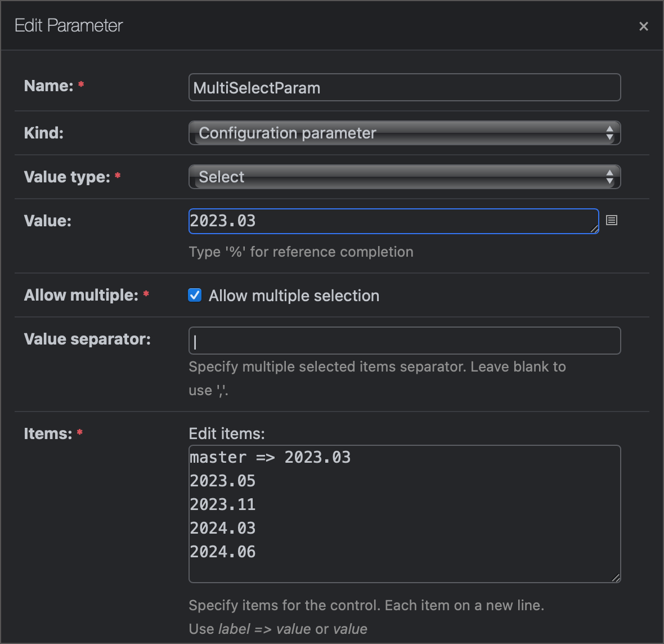Click the Value field containing 2023.03

click(x=394, y=221)
